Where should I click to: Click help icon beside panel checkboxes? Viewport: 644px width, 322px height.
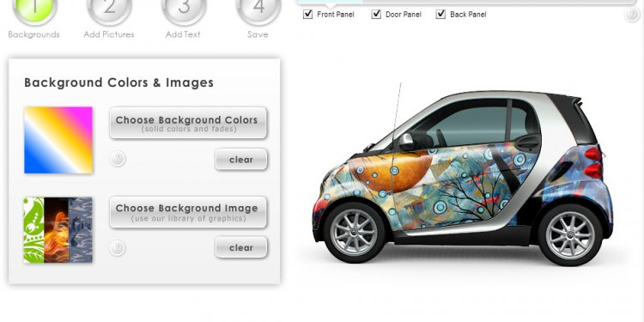coord(632,15)
